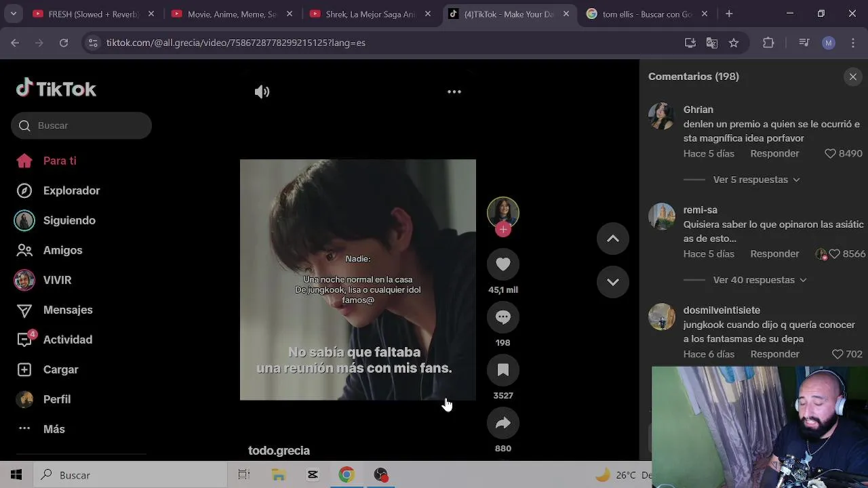Open a new browser tab
This screenshot has height=488, width=868.
point(729,14)
